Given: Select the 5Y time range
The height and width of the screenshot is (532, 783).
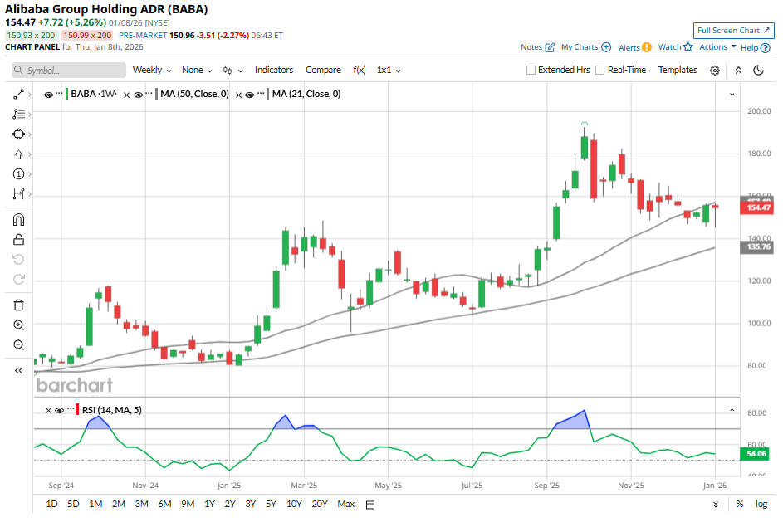Looking at the screenshot, I should point(272,504).
